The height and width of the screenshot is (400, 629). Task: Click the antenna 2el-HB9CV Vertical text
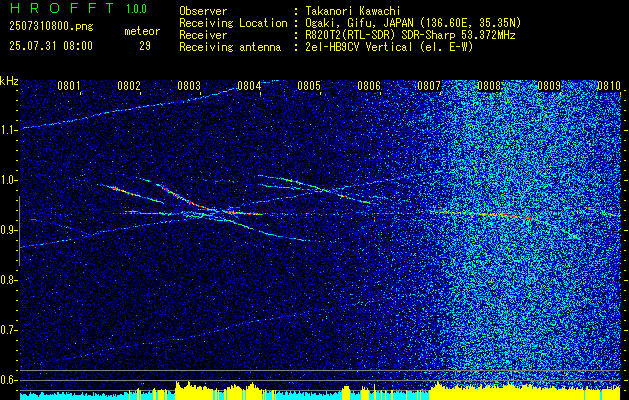[x=390, y=47]
